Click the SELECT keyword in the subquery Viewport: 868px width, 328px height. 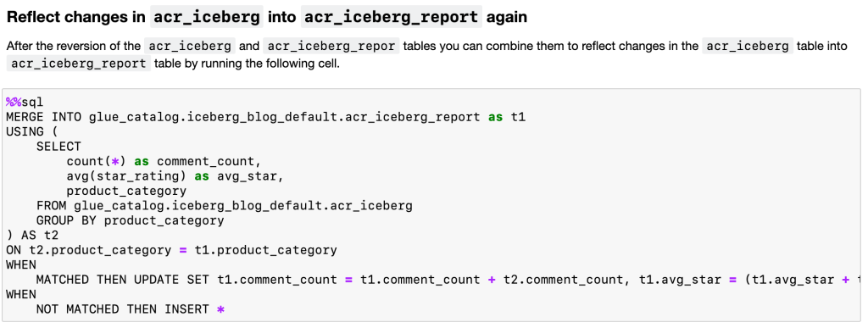click(58, 147)
